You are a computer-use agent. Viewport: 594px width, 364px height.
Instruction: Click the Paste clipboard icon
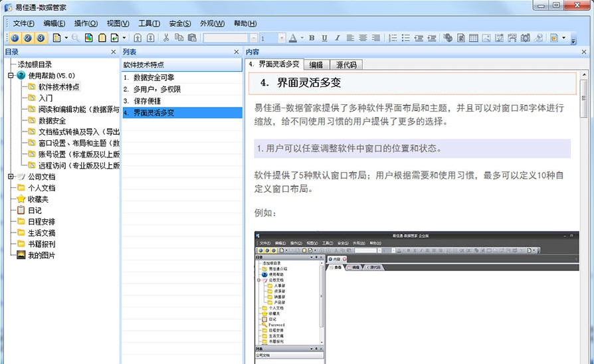[191, 39]
